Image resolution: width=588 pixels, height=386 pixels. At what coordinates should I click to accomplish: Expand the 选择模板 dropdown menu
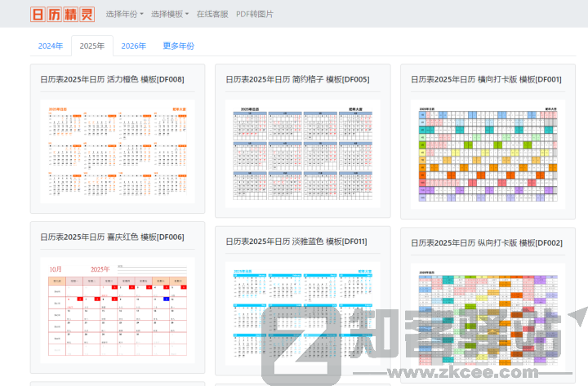pyautogui.click(x=170, y=14)
